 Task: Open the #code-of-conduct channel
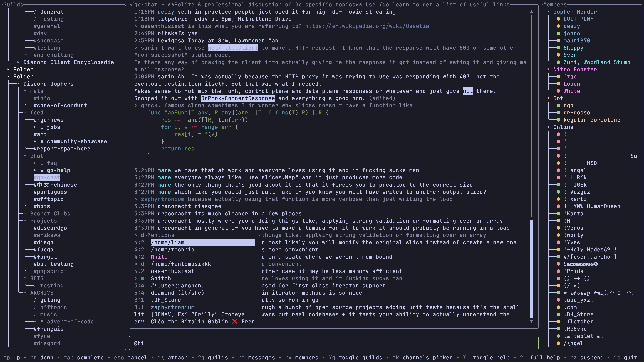coord(60,106)
